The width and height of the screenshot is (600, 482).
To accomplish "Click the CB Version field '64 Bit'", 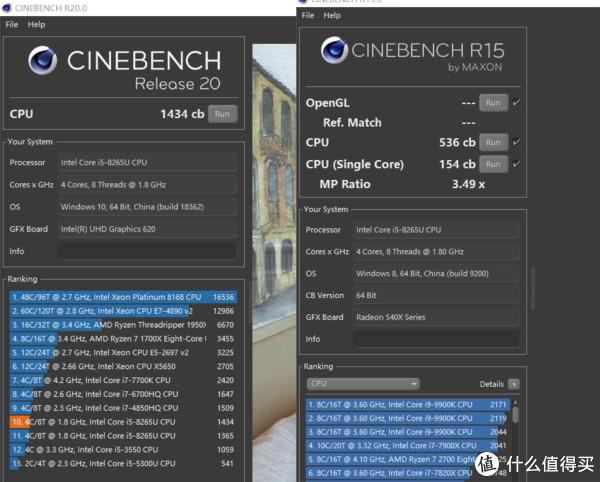I will tap(436, 295).
